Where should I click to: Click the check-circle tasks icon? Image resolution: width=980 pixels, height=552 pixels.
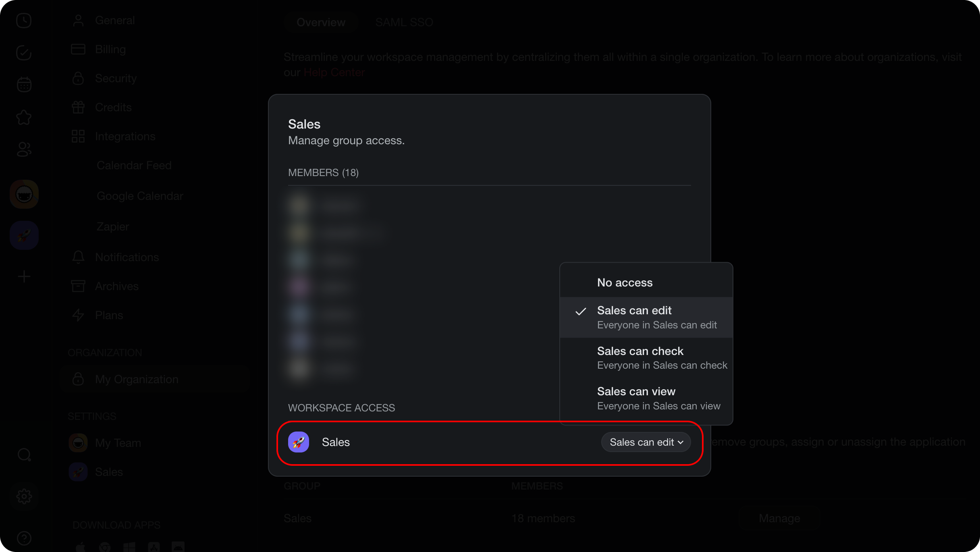tap(24, 53)
